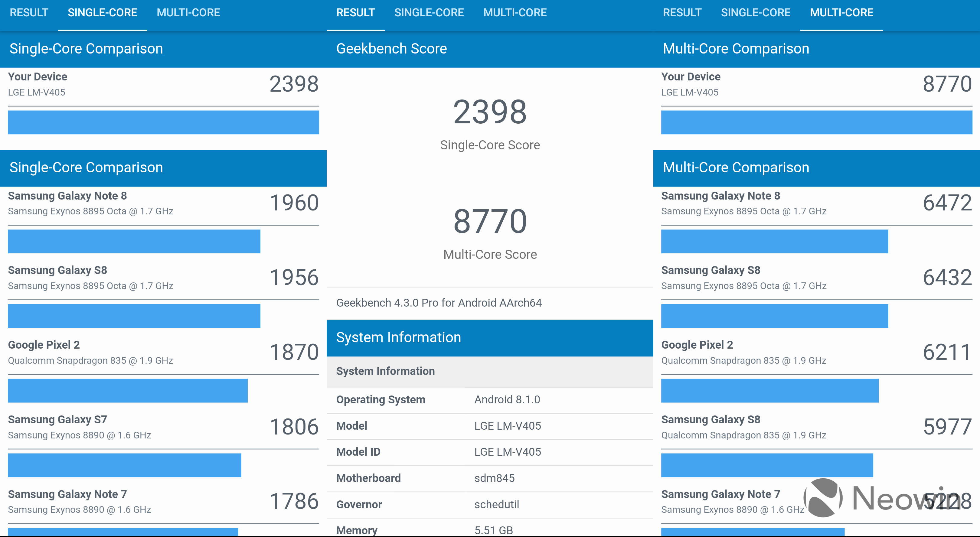Click the single-core score 1870
This screenshot has height=537, width=980.
tap(294, 352)
